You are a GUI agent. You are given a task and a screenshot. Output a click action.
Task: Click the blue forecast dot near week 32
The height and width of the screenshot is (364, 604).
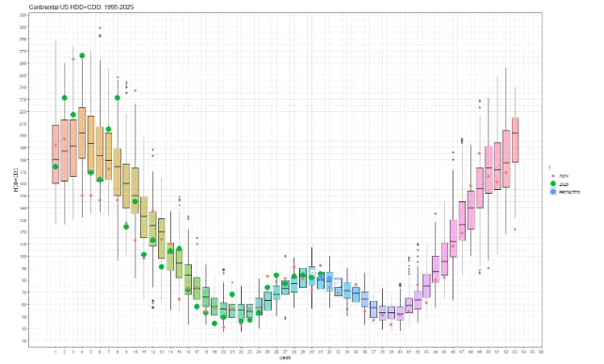329,278
